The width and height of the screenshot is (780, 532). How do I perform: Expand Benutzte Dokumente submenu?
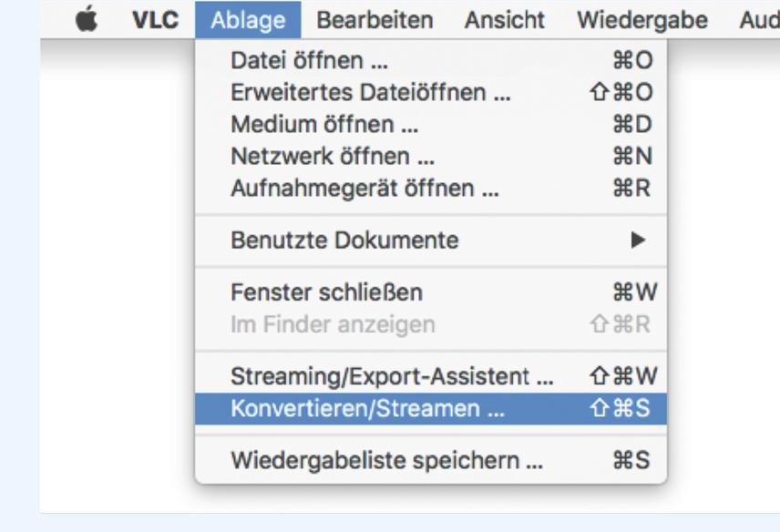346,240
